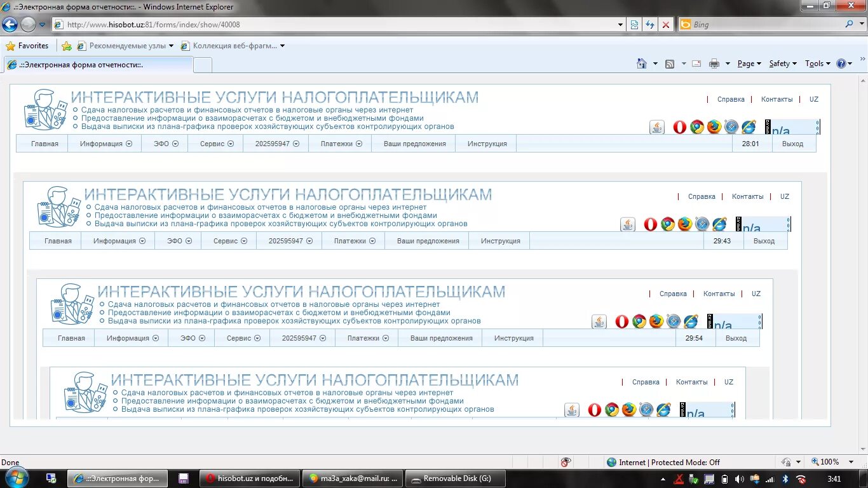The height and width of the screenshot is (488, 868).
Task: Select the Электронная форма отчетности browser tab
Action: tap(98, 65)
